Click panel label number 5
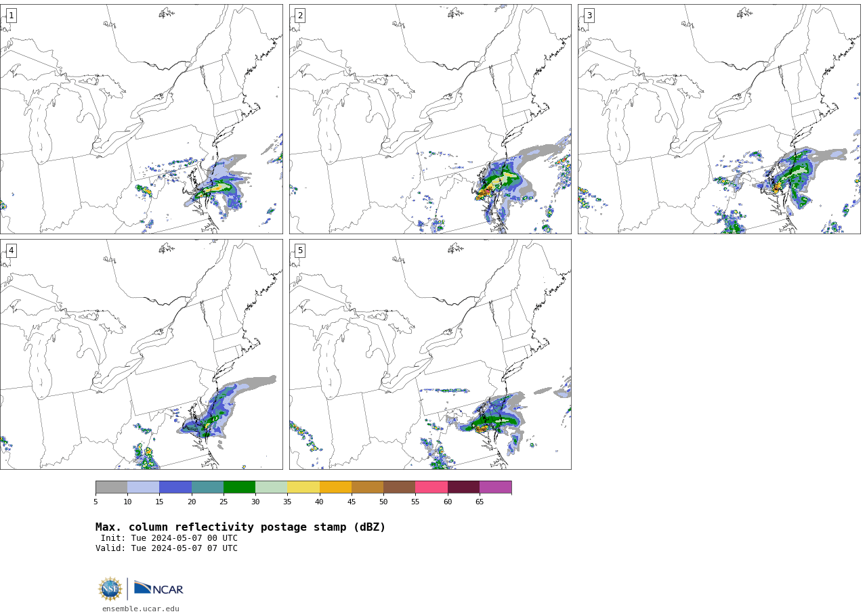This screenshot has width=867, height=616. tap(300, 250)
